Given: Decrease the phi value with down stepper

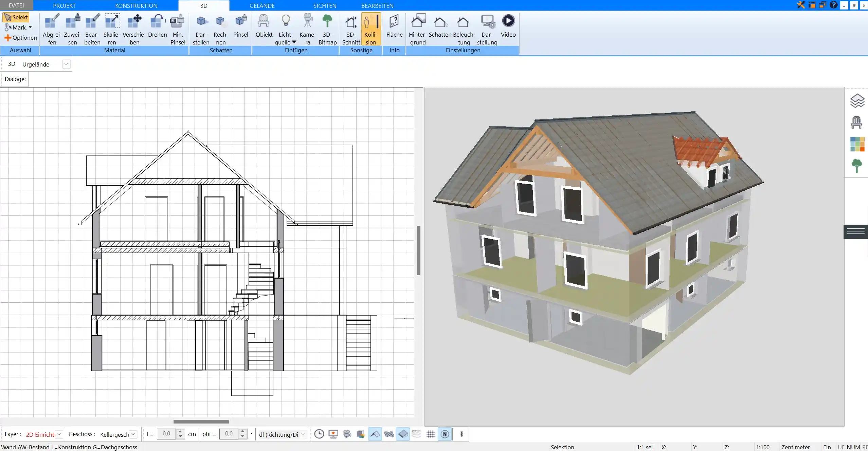Looking at the screenshot, I should [x=243, y=437].
